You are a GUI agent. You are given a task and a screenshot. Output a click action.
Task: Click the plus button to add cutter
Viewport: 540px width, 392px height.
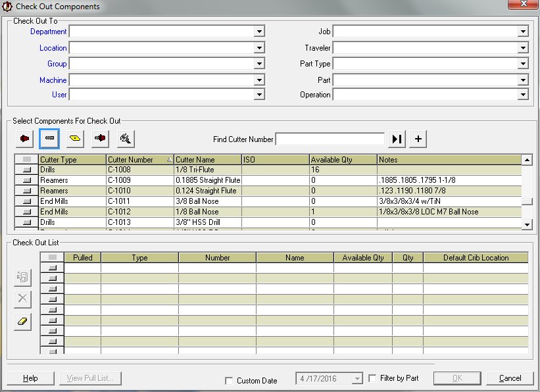pos(418,139)
